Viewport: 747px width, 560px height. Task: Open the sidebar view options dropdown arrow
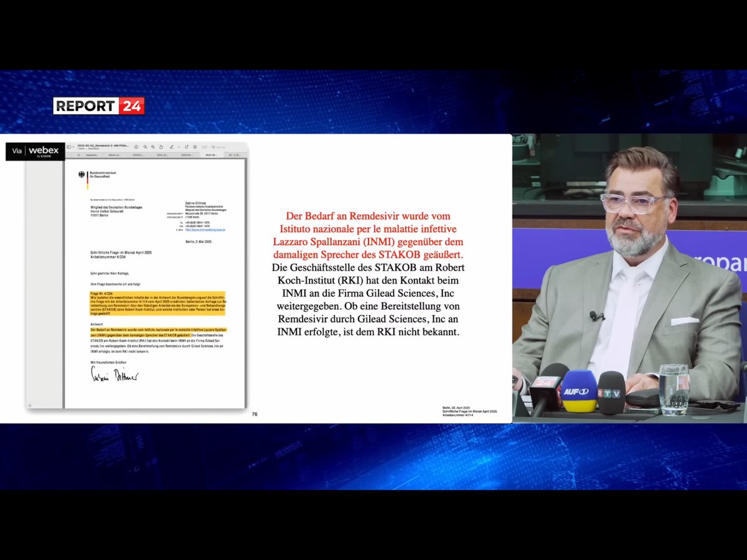pyautogui.click(x=73, y=147)
